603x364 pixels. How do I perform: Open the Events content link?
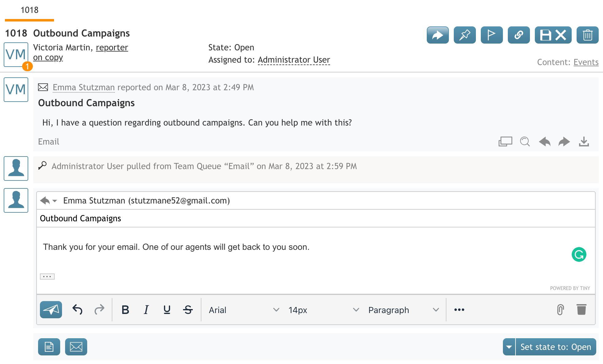[586, 62]
